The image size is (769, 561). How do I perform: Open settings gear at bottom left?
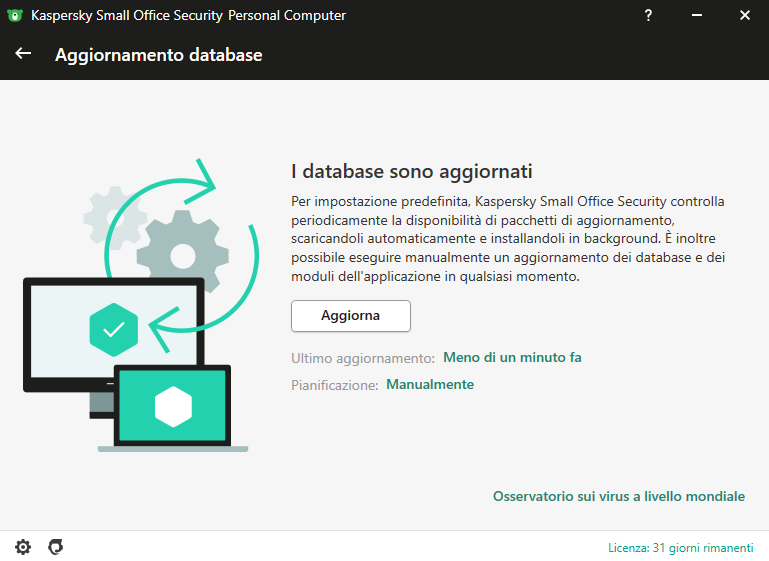23,547
